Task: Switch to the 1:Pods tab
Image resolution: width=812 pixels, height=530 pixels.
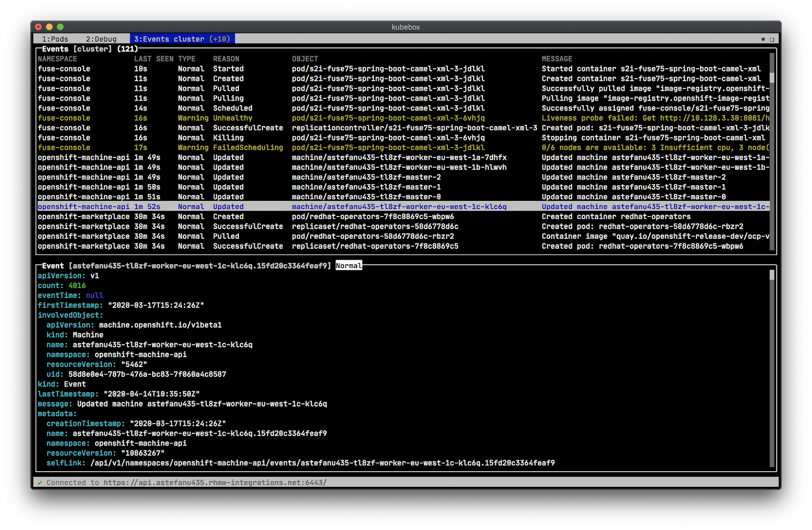Action: [x=55, y=39]
